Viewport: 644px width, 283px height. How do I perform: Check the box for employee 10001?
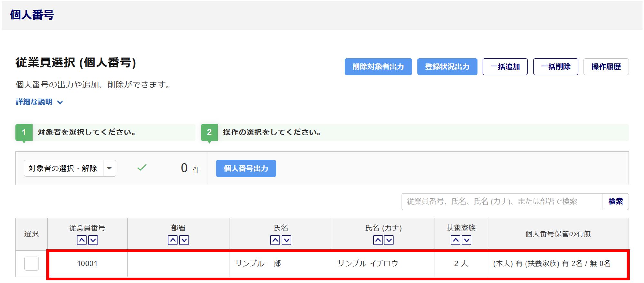(x=32, y=264)
